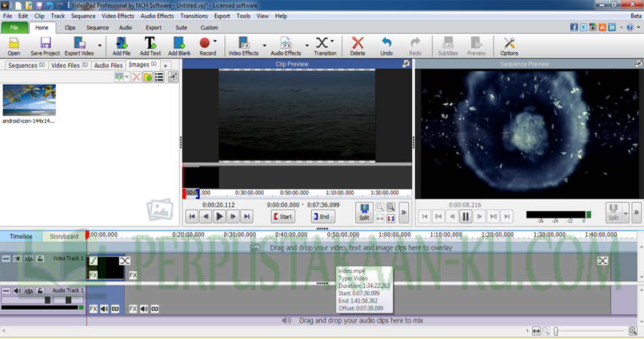Viewport: 644px width, 339px height.
Task: Expand more Clip Preview controls chevron
Action: click(404, 212)
